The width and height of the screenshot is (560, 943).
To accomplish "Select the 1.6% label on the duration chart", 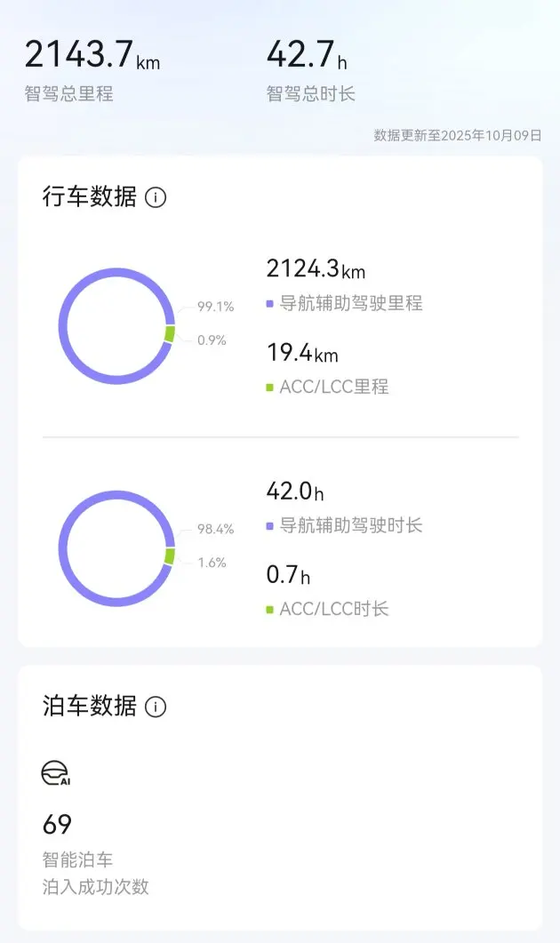I will pos(212,562).
